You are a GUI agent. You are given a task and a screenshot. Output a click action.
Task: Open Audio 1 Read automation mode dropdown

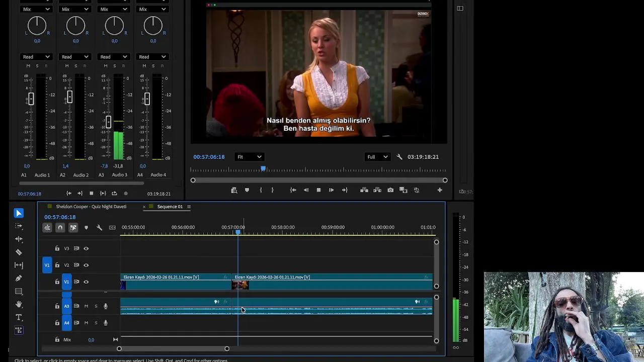(x=36, y=57)
